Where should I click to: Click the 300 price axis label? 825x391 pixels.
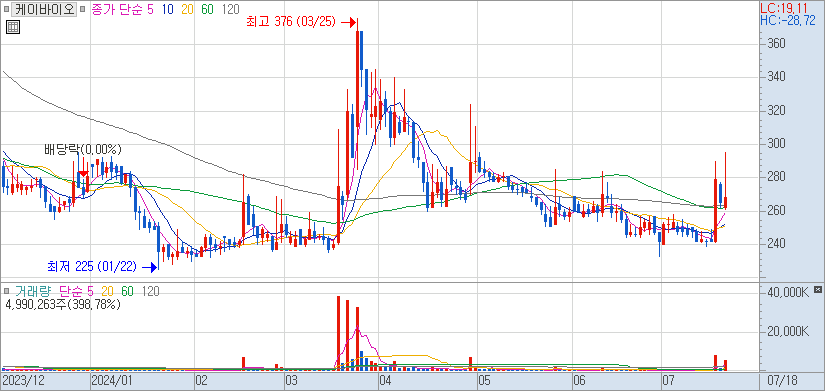click(x=777, y=144)
